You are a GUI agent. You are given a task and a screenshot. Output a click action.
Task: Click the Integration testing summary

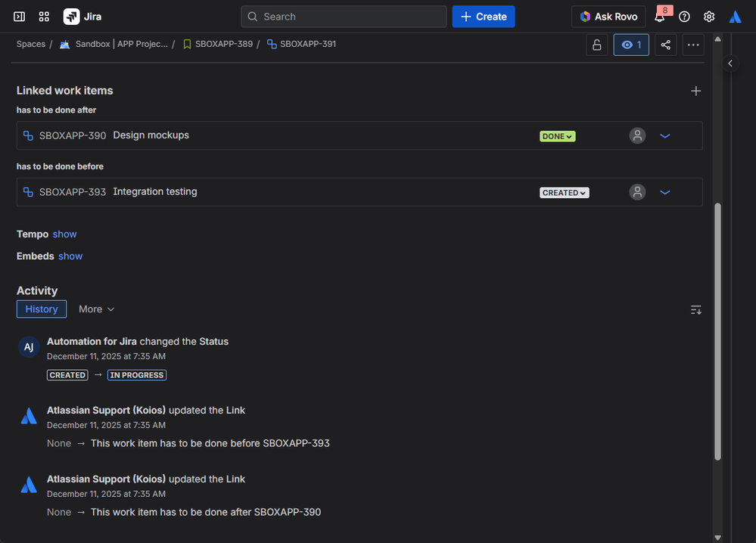(155, 192)
